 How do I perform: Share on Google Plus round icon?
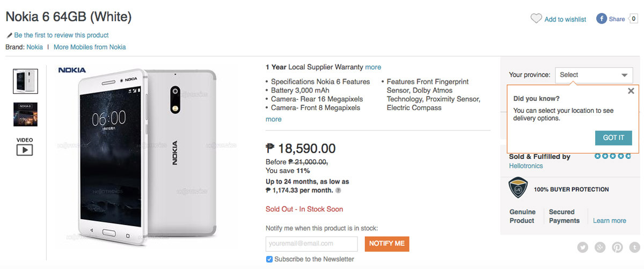(x=600, y=248)
